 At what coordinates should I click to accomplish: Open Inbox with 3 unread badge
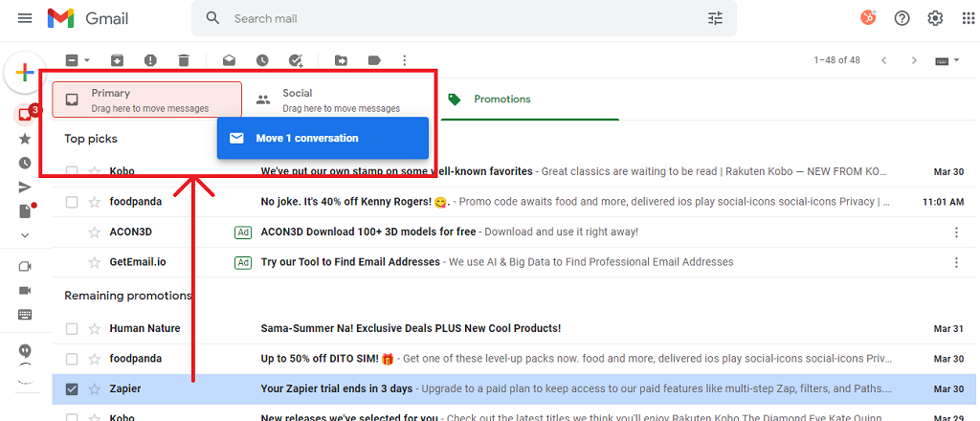pyautogui.click(x=26, y=114)
